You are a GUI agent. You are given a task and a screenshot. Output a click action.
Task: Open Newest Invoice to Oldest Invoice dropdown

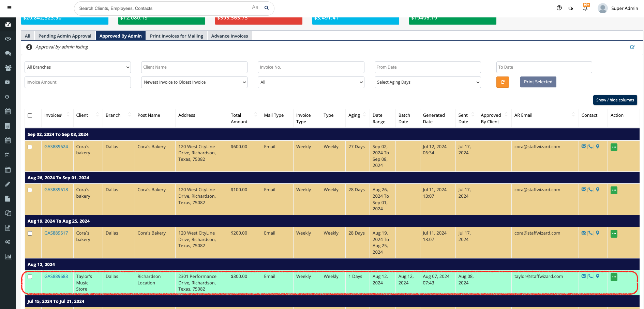194,82
